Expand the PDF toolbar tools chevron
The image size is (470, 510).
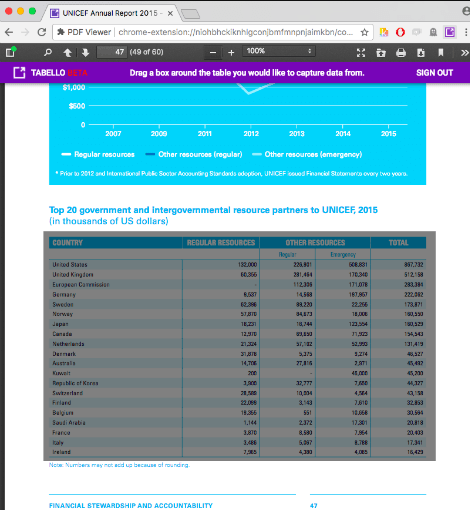coord(464,53)
